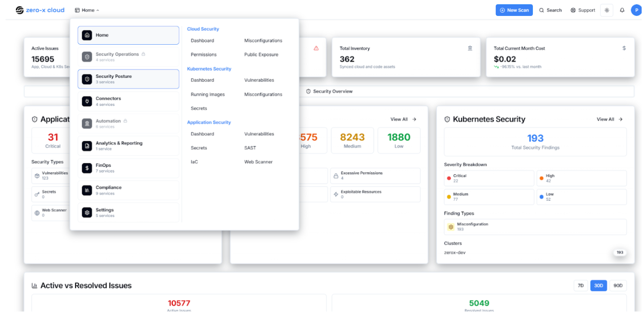Open the notifications bell
644x312 pixels.
pyautogui.click(x=622, y=10)
